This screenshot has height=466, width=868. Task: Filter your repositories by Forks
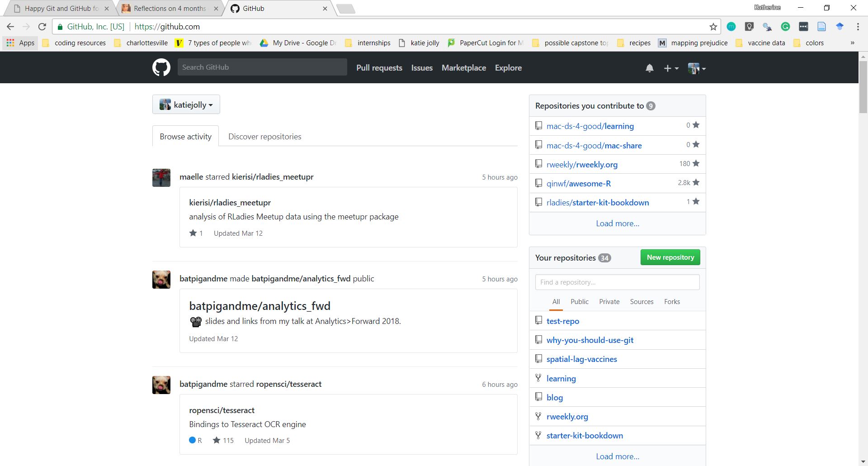672,301
